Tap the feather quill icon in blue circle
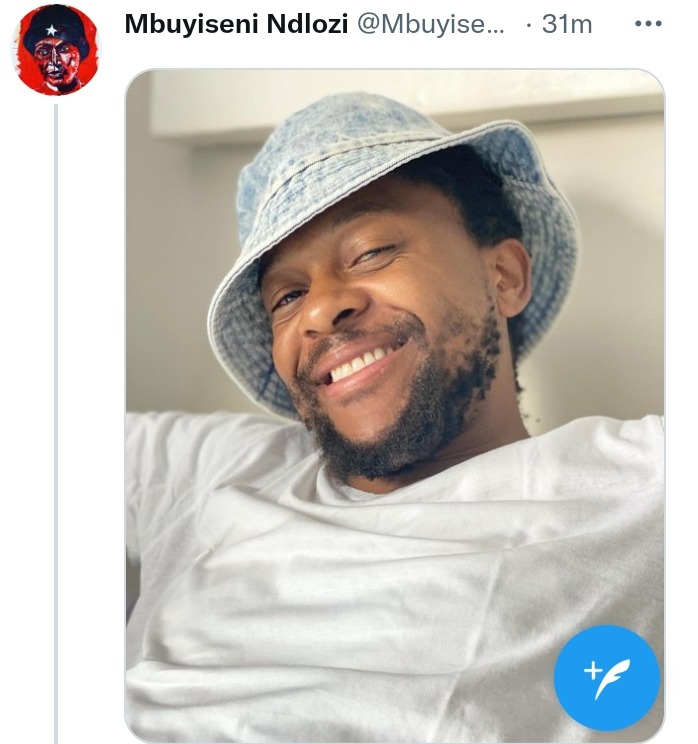This screenshot has width=698, height=744. [613, 679]
